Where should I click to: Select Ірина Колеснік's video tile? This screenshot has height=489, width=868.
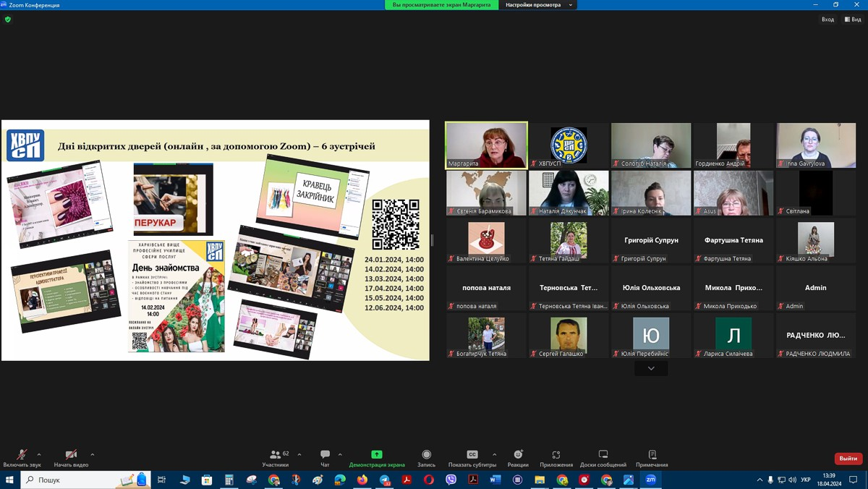(x=651, y=193)
